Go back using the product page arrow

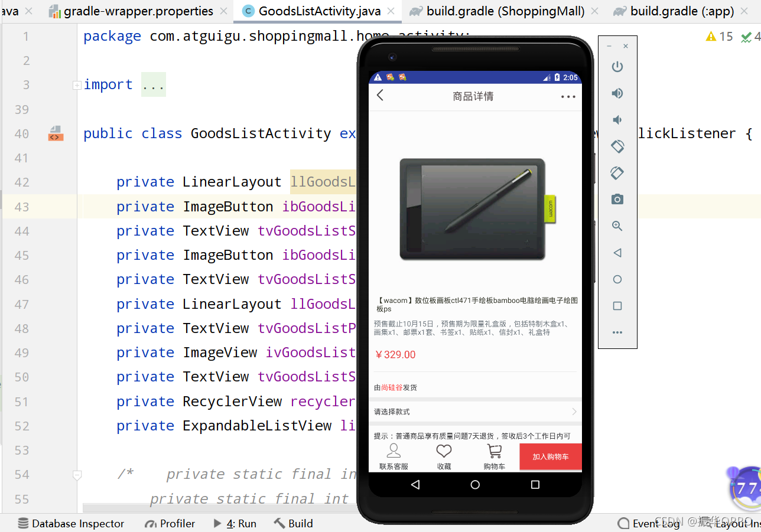point(380,95)
